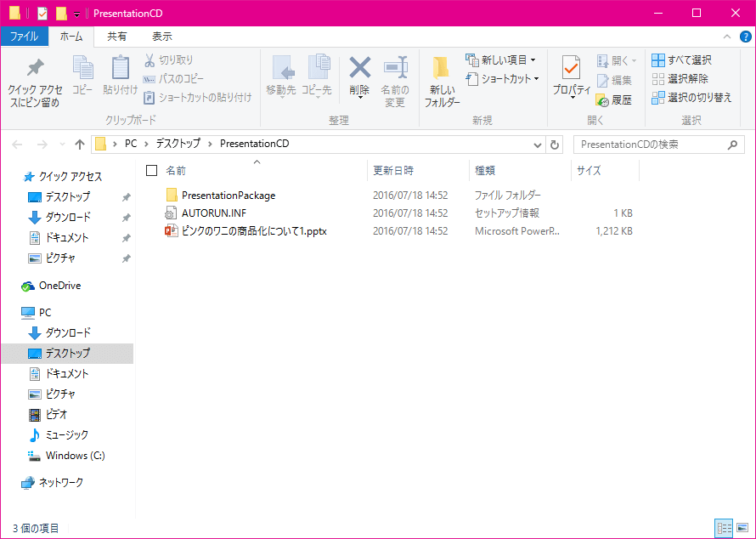Refresh the folder view
Viewport: 756px width, 539px height.
555,145
